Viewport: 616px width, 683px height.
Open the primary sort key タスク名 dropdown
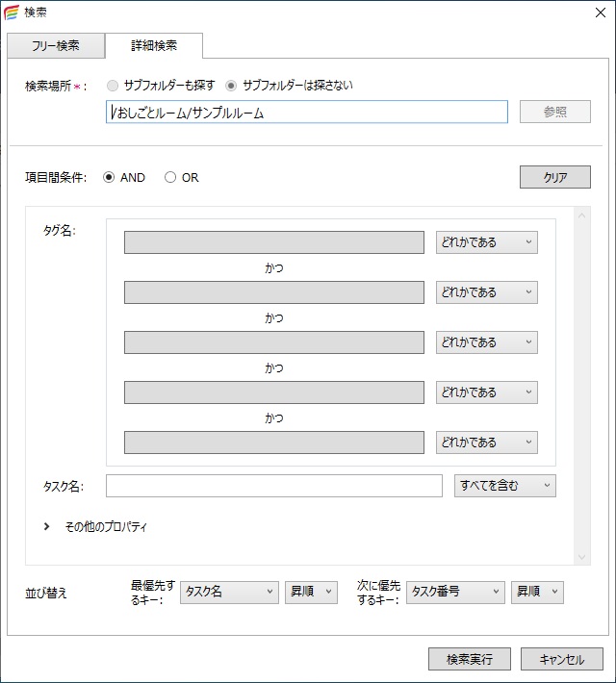[x=229, y=592]
